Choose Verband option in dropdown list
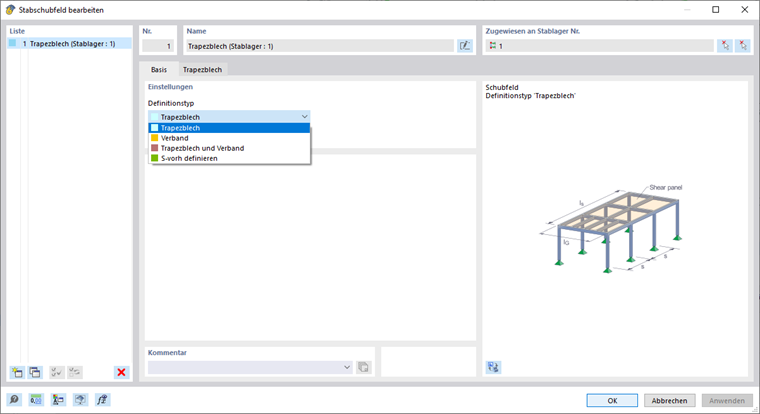760x414 pixels. pos(229,138)
